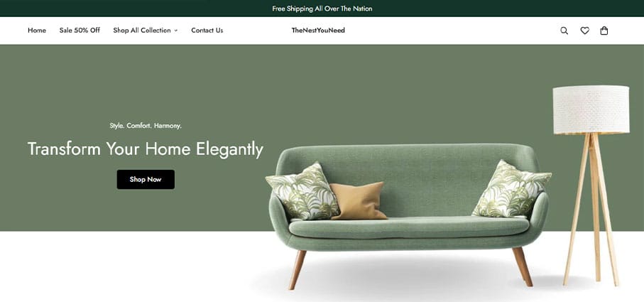Click the left leaf-patterned pillow
The image size is (644, 302).
click(302, 191)
